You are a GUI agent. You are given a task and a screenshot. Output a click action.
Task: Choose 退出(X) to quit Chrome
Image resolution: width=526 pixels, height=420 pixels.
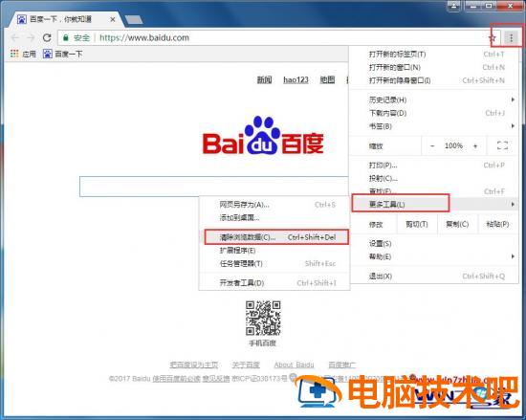tap(433, 276)
